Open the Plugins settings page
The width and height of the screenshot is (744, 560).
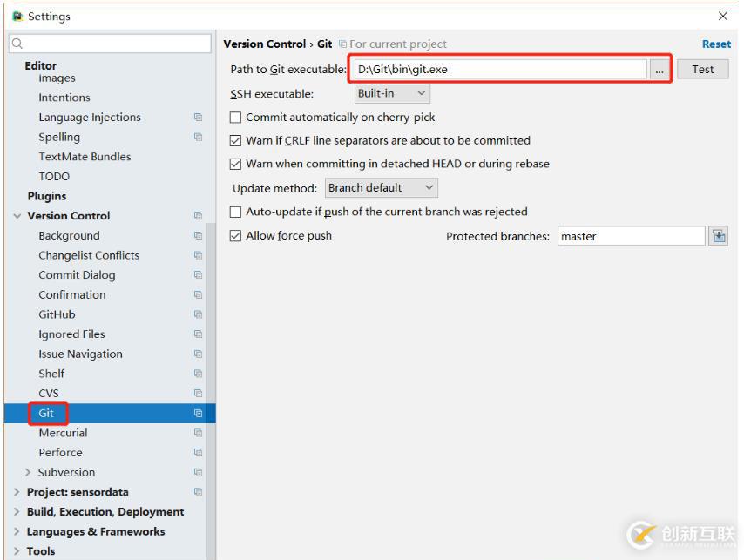[46, 196]
